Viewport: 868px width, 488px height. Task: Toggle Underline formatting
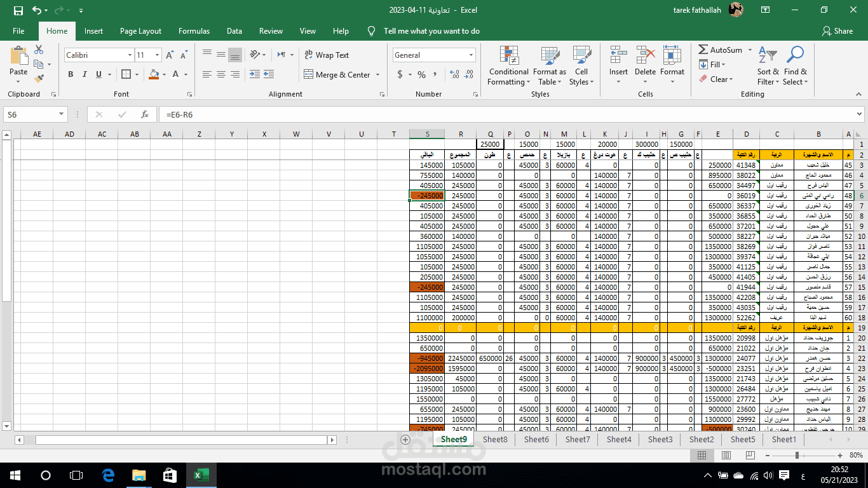click(100, 74)
